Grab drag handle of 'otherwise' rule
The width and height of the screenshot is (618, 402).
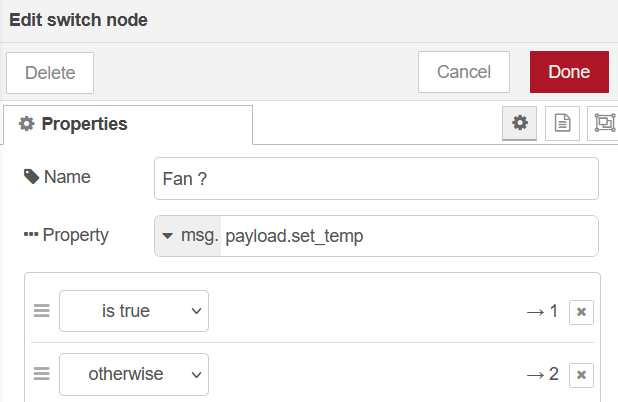(x=42, y=374)
